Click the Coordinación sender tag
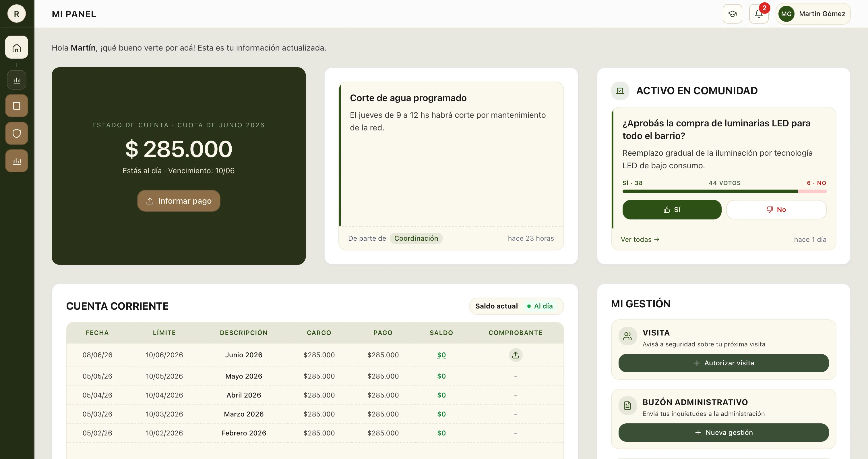This screenshot has width=868, height=459. [x=416, y=238]
